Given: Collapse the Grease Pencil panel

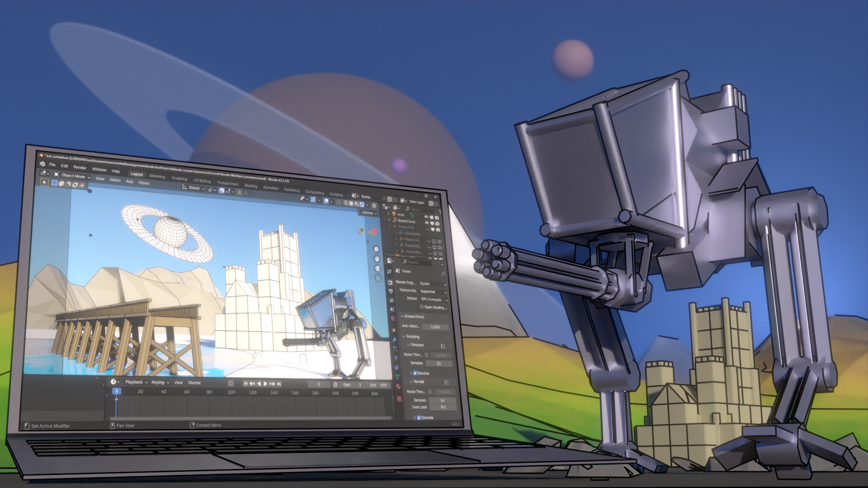Looking at the screenshot, I should coord(402,316).
